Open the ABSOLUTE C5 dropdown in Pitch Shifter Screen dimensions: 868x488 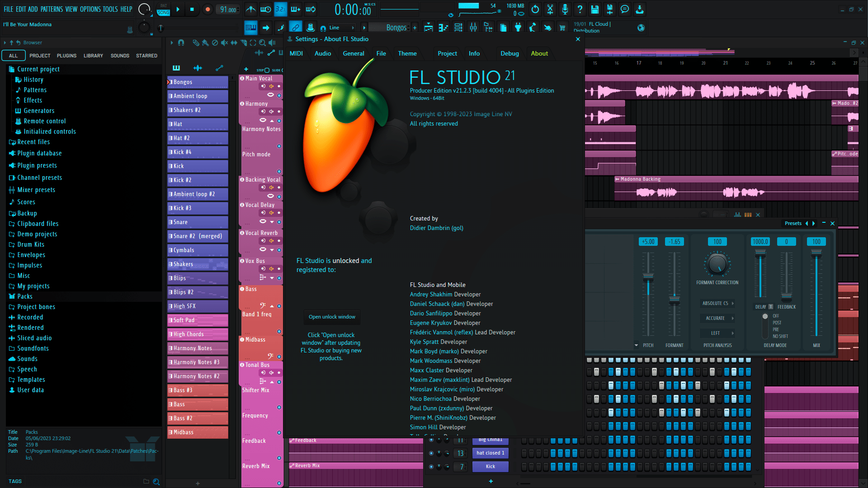717,304
